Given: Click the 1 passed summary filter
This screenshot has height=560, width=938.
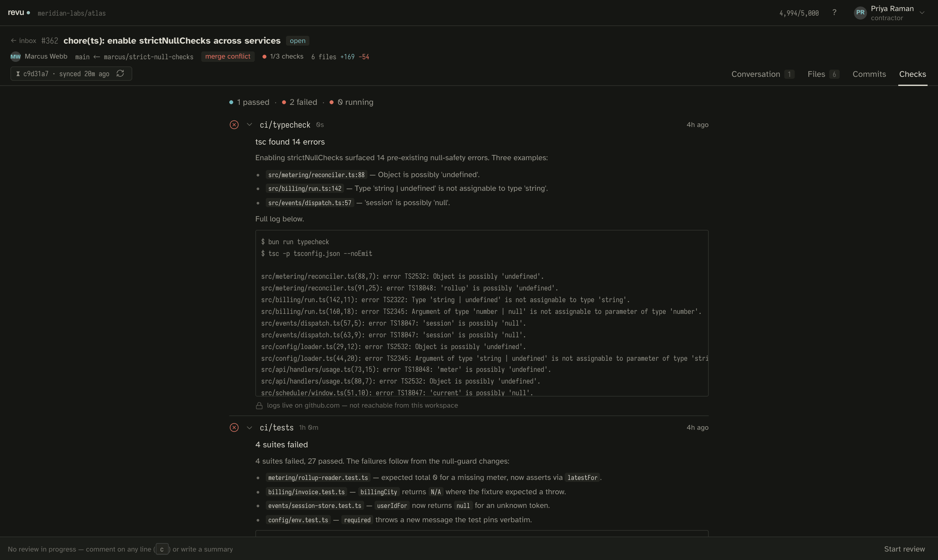Looking at the screenshot, I should point(249,102).
